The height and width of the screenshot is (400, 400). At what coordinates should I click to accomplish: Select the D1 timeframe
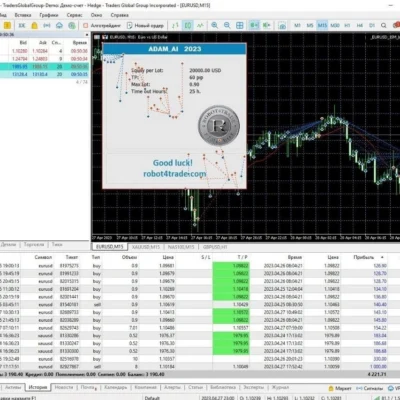pyautogui.click(x=372, y=25)
